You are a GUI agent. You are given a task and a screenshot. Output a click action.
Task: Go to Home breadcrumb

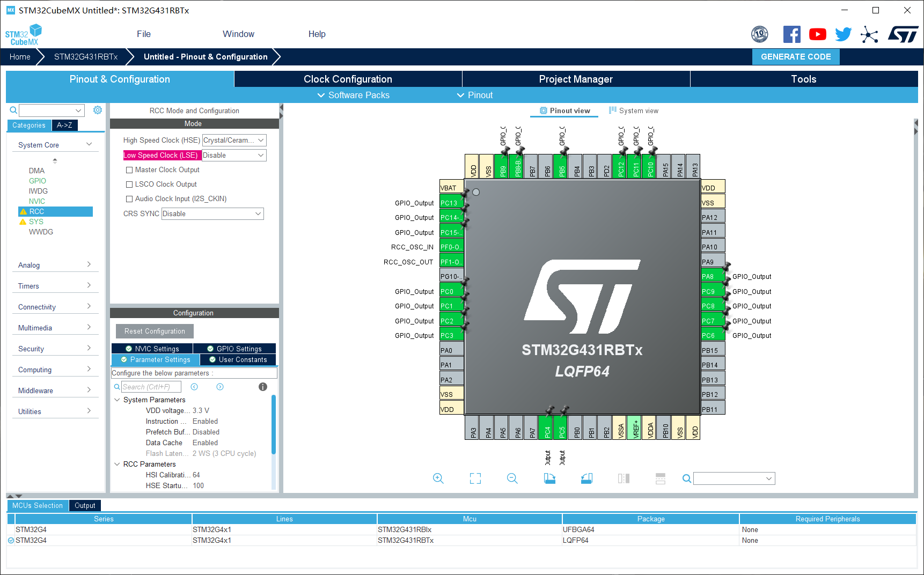tap(20, 57)
